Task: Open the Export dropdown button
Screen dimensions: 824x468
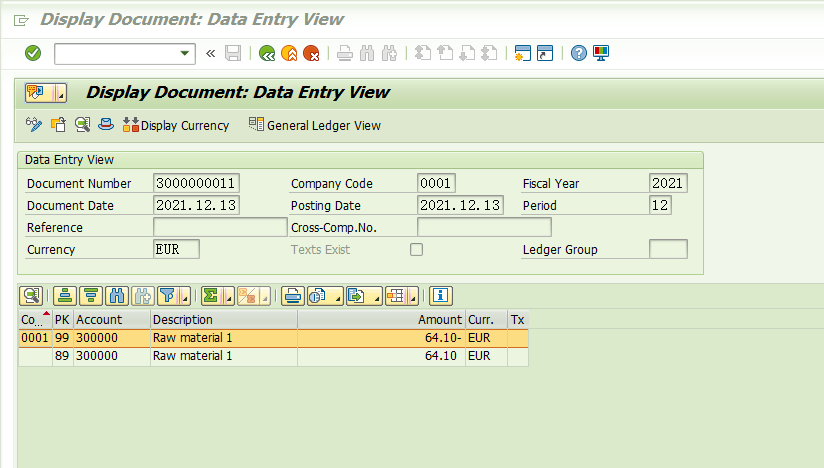Action: click(364, 296)
